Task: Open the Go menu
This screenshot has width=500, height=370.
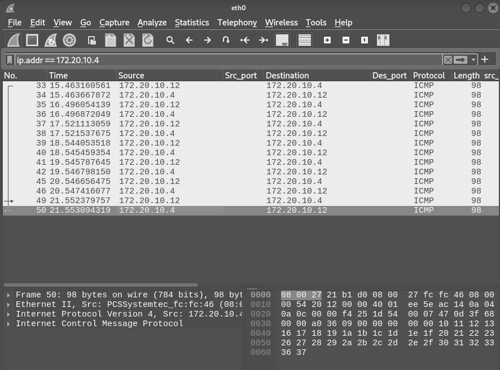Action: [85, 23]
